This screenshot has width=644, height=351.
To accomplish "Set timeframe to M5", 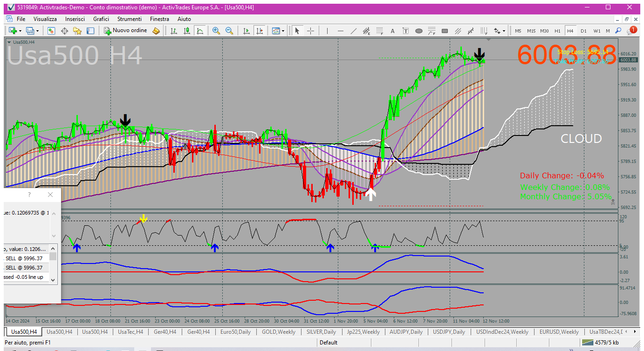I will 518,31.
